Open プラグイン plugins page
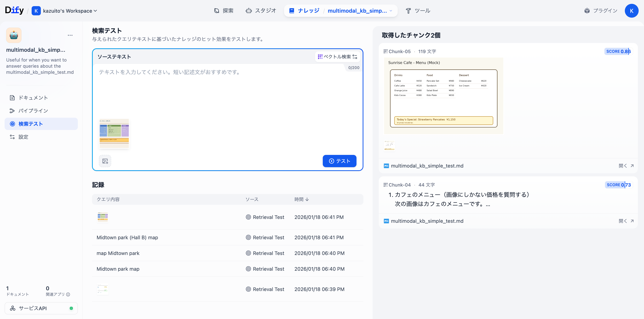The height and width of the screenshot is (319, 644). pos(601,11)
